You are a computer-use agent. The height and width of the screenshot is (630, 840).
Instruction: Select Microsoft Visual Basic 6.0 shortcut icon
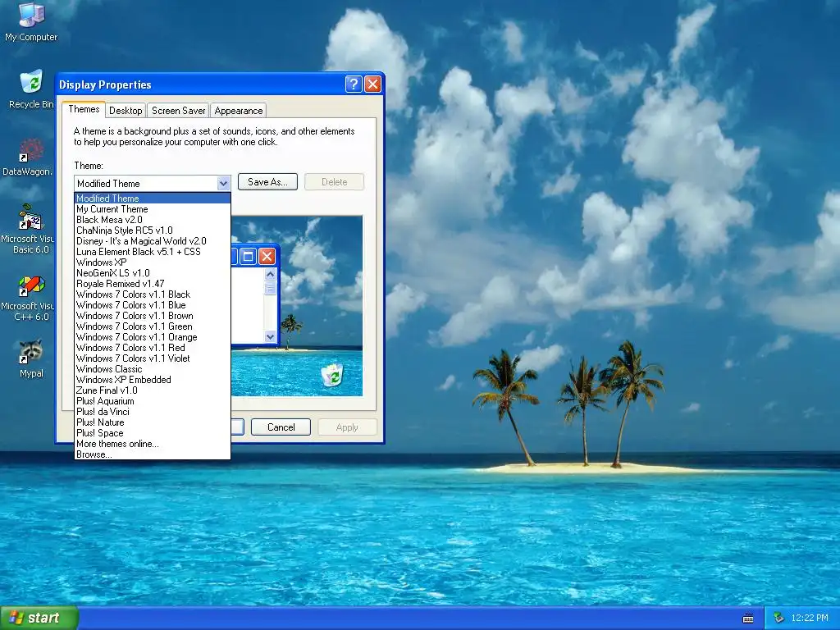tap(28, 230)
